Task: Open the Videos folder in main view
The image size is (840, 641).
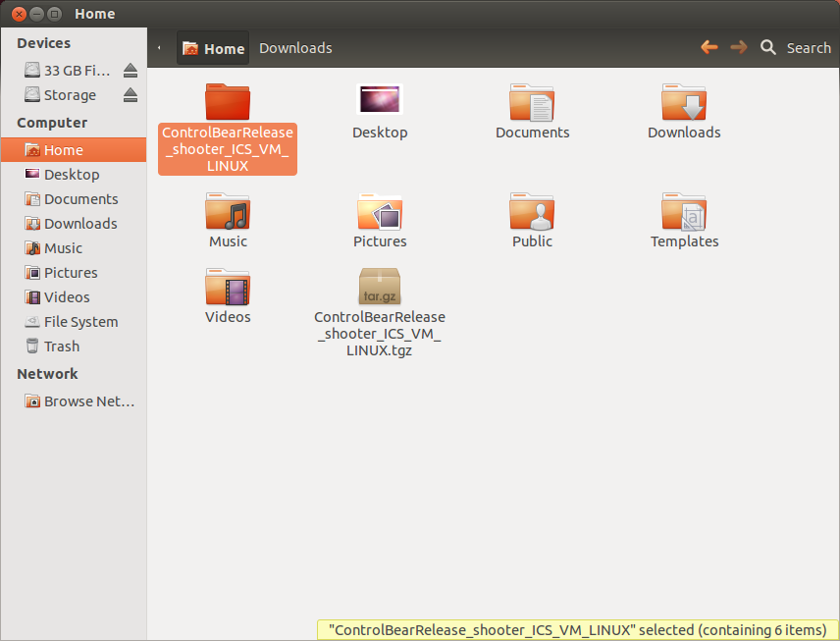Action: coord(228,288)
